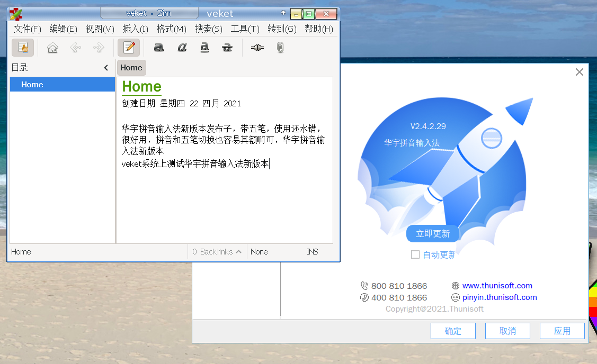Navigate forward with the right arrow icon
Image resolution: width=597 pixels, height=364 pixels.
[x=99, y=48]
